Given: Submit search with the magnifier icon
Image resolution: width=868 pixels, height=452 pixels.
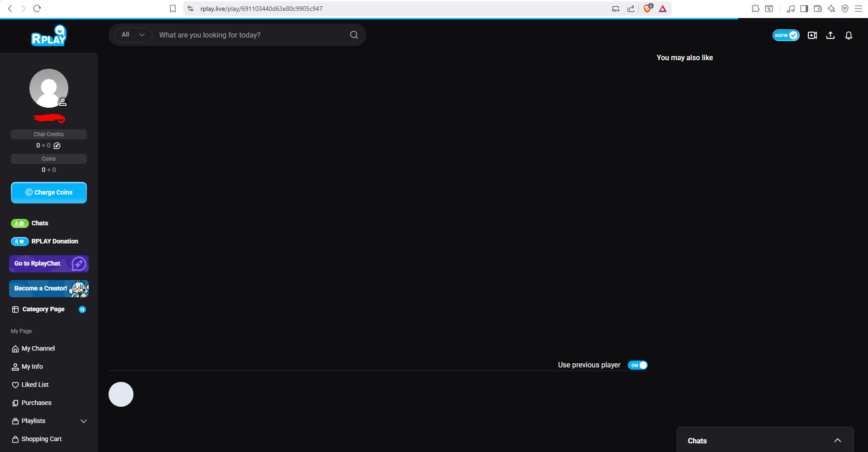Looking at the screenshot, I should (354, 35).
